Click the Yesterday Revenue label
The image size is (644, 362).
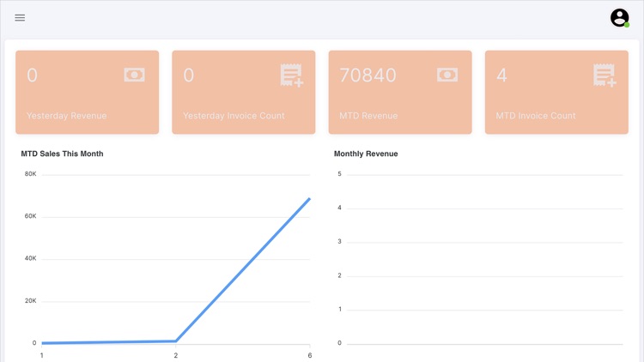point(66,116)
